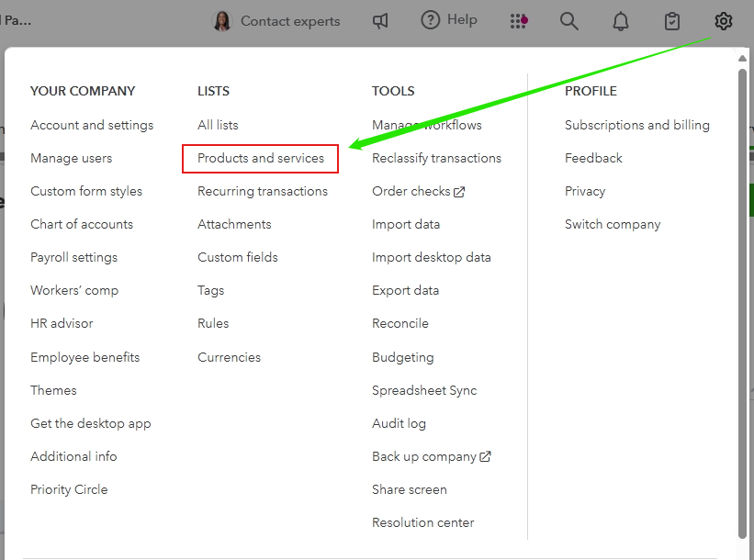Image resolution: width=754 pixels, height=560 pixels.
Task: Open Products and services list
Action: [261, 158]
